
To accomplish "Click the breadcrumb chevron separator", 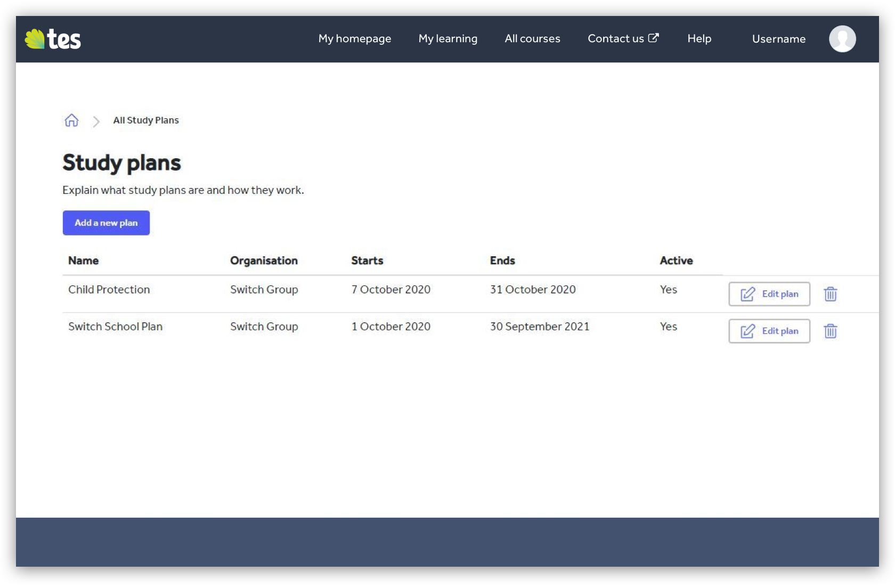I will pos(96,121).
